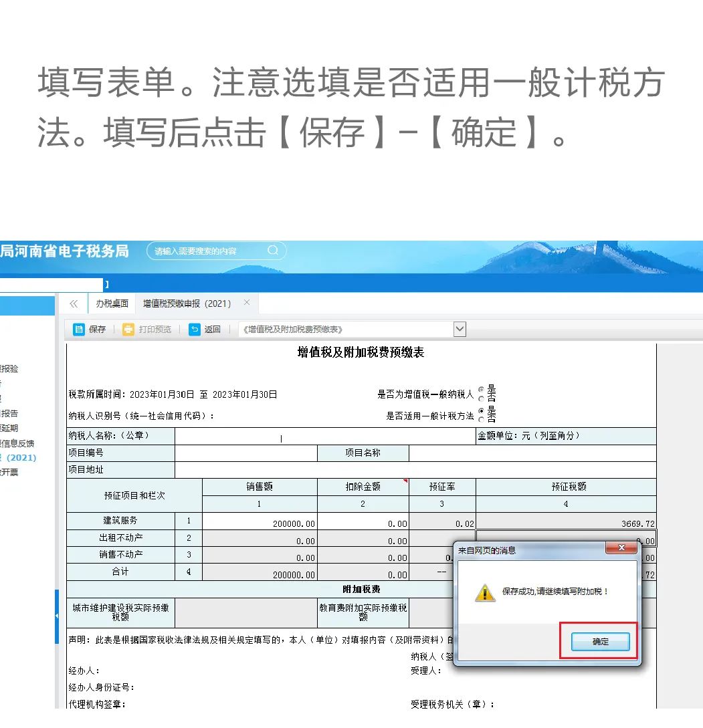Viewport: 703px width, 728px height.
Task: Click the warning icon in dialog
Action: (485, 592)
